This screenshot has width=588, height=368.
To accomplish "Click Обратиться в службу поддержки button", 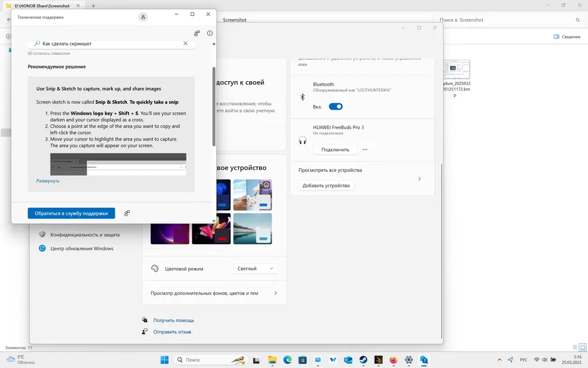I will pos(71,213).
